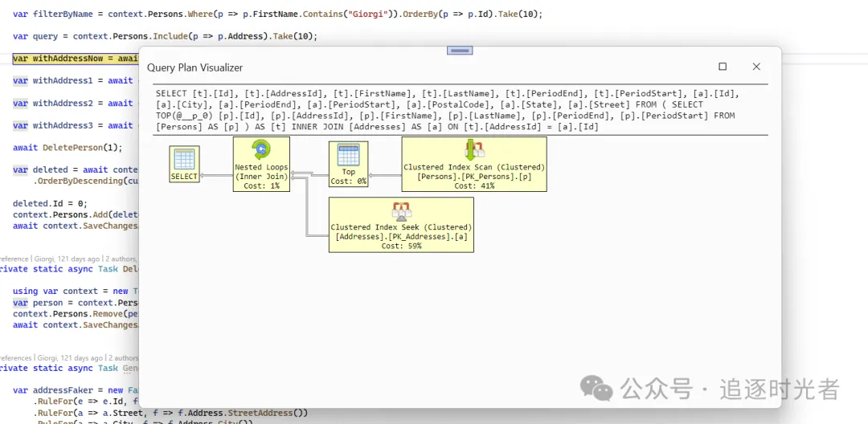Image resolution: width=868 pixels, height=424 pixels.
Task: Click the filterByName variable in code
Action: coord(63,14)
